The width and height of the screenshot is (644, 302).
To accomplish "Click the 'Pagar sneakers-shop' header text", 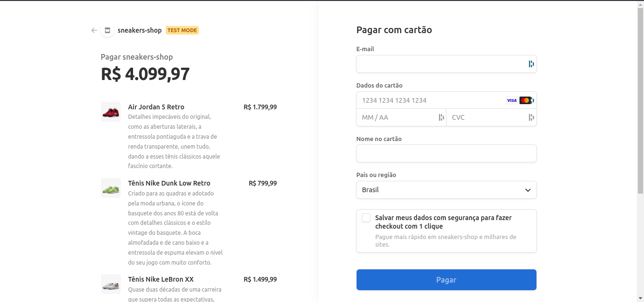I will click(137, 56).
